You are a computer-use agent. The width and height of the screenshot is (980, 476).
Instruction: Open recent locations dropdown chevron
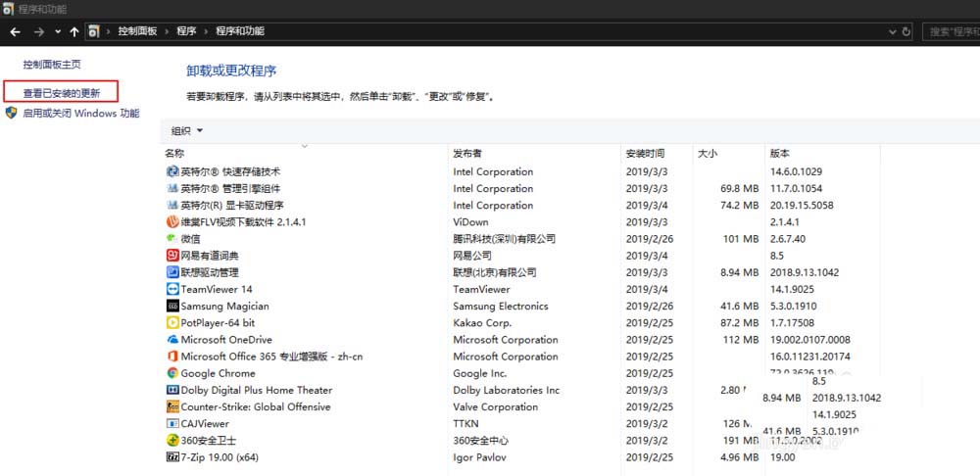[58, 31]
